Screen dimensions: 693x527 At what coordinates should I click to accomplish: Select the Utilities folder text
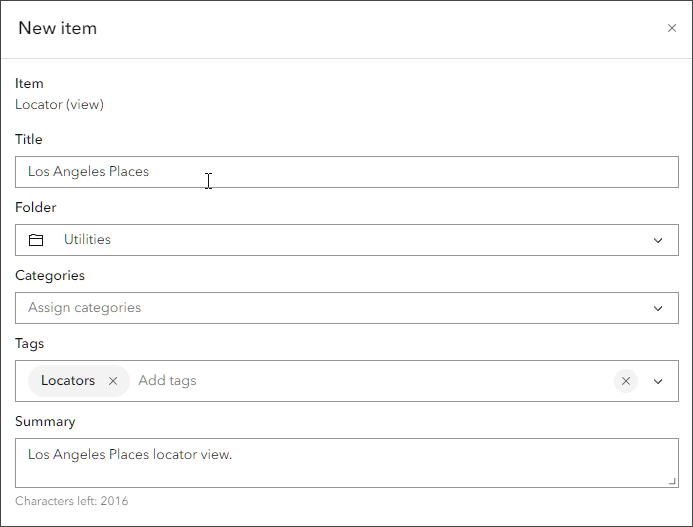87,240
